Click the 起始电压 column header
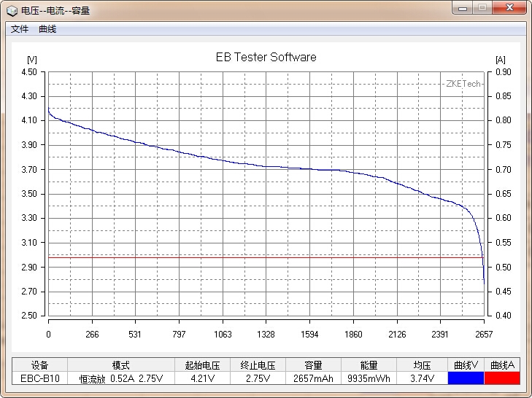 coord(202,365)
